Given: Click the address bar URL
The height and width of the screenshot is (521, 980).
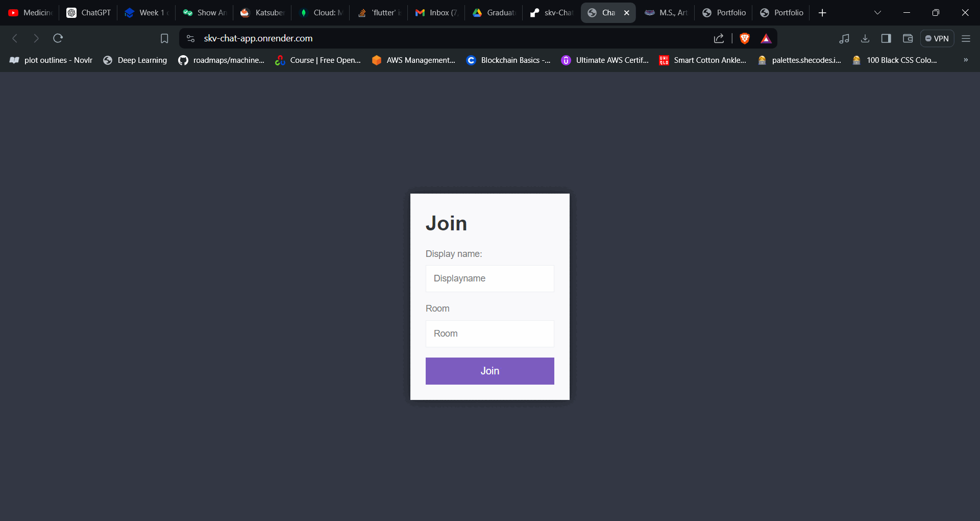Looking at the screenshot, I should 258,38.
